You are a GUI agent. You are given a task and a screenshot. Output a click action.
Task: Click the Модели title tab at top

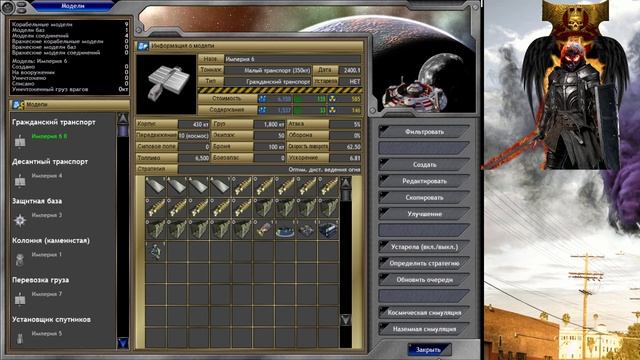click(73, 6)
